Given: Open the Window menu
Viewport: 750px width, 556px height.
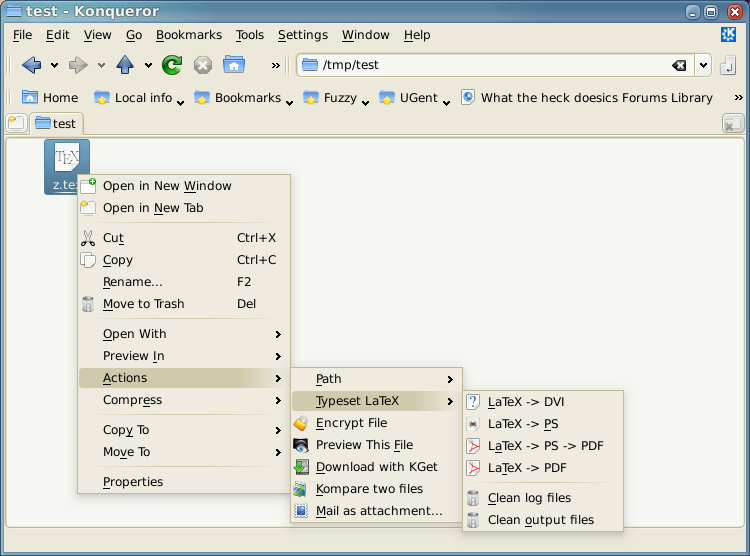Looking at the screenshot, I should (365, 35).
